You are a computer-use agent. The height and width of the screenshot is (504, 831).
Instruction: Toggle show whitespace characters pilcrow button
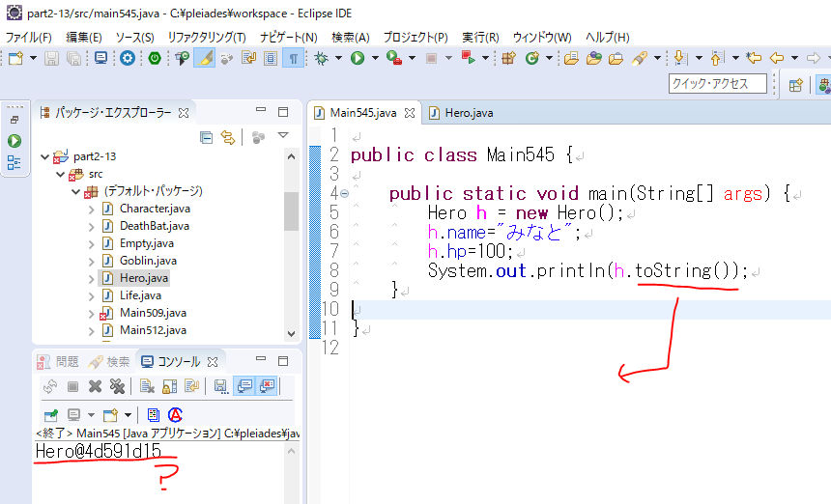293,58
